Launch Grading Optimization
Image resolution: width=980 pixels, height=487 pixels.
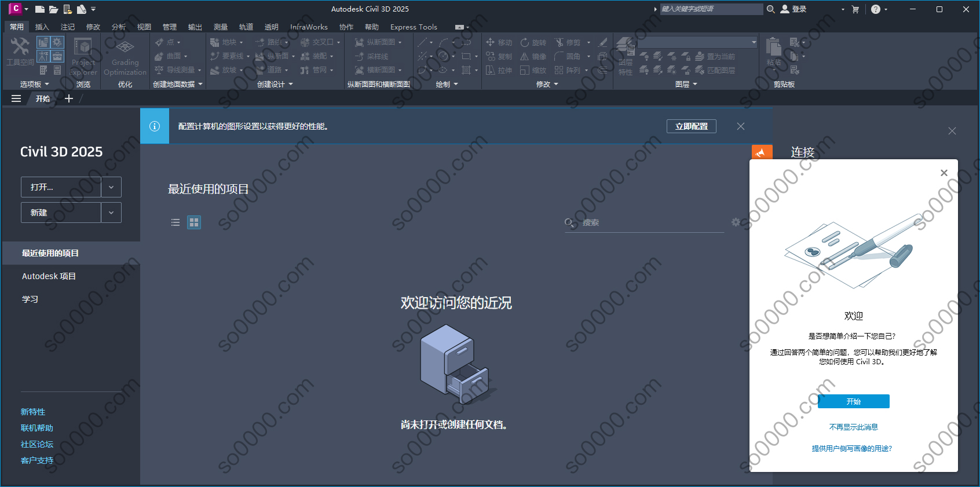coord(125,56)
